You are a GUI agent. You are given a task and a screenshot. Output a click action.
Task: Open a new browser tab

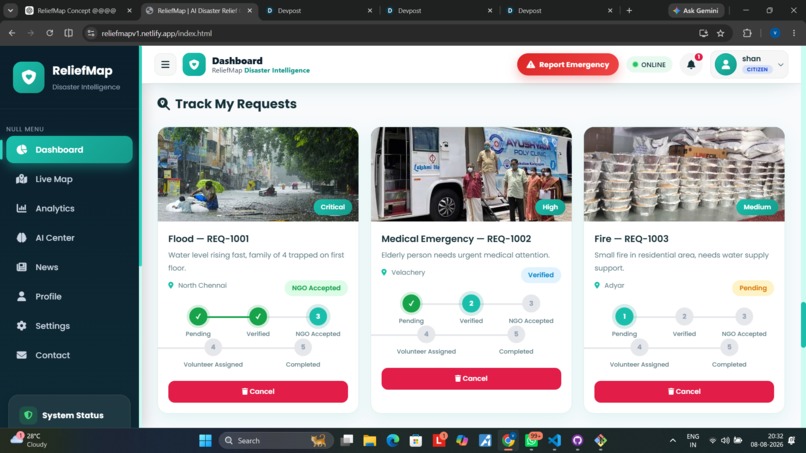pyautogui.click(x=629, y=10)
